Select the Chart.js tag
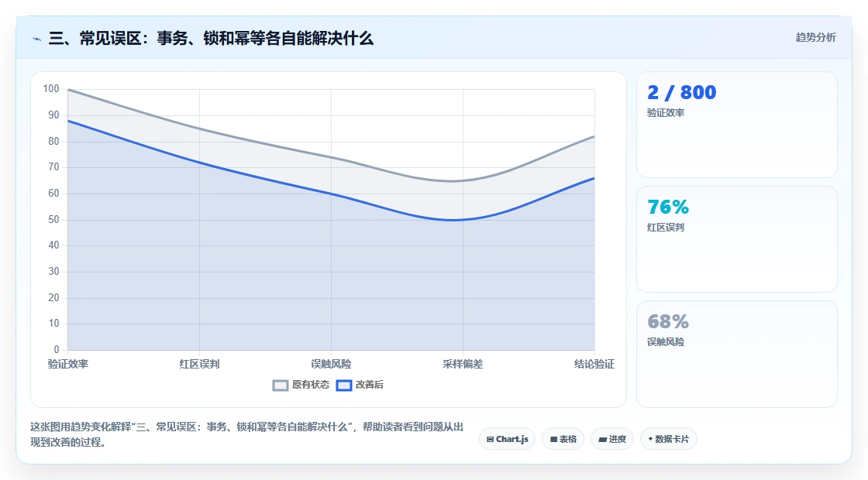Viewport: 868px width, 480px height. [x=507, y=439]
